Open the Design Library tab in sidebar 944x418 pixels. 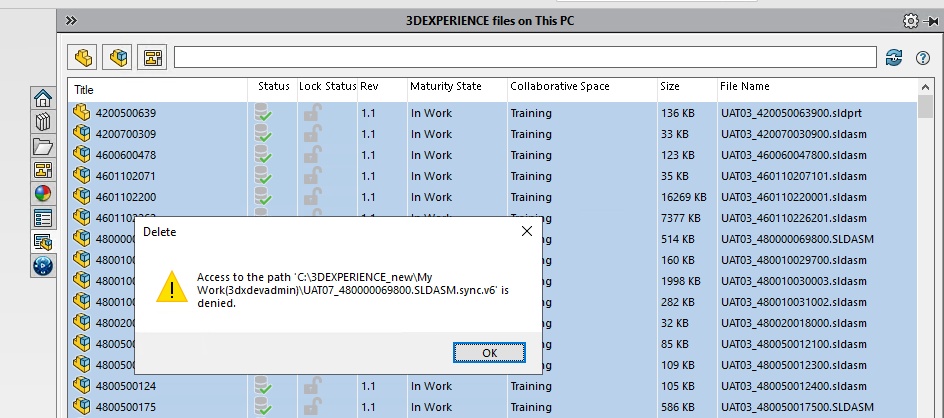click(x=43, y=122)
